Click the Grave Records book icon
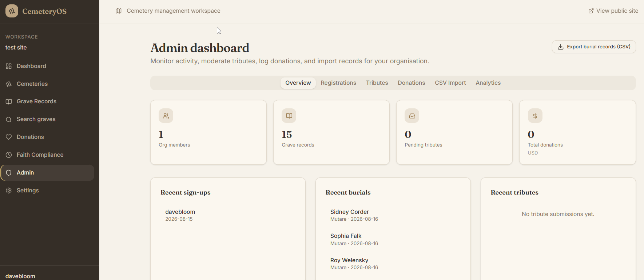Image resolution: width=644 pixels, height=280 pixels. [x=9, y=101]
